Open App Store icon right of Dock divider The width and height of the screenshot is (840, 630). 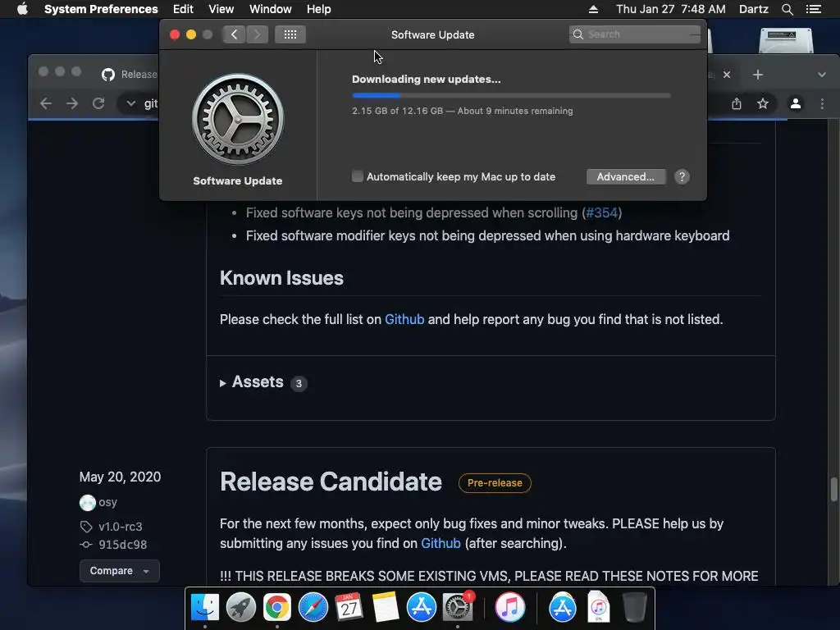tap(562, 608)
